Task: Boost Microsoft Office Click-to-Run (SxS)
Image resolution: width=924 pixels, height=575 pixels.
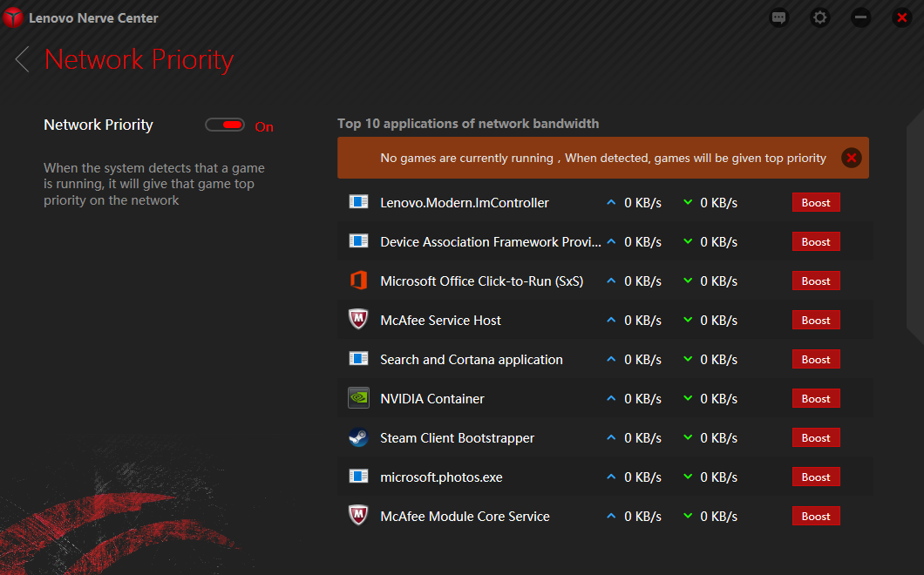Action: tap(816, 281)
